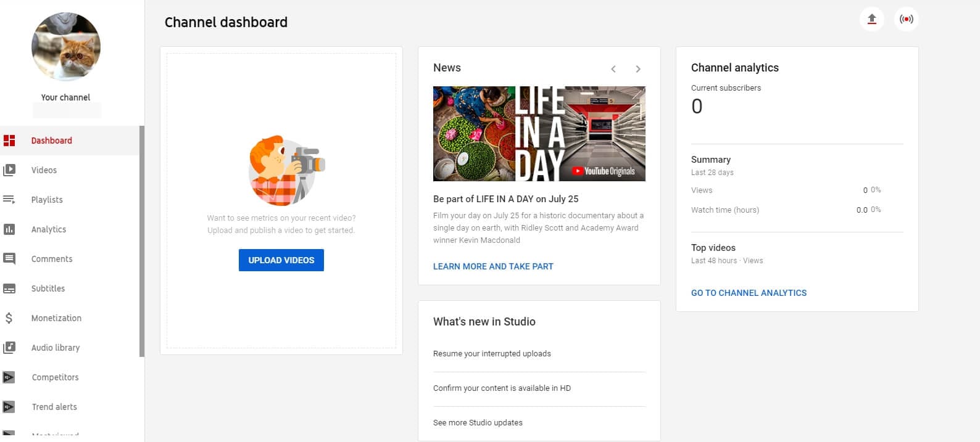980x442 pixels.
Task: Click the Dashboard grid icon in sidebar
Action: coord(9,141)
